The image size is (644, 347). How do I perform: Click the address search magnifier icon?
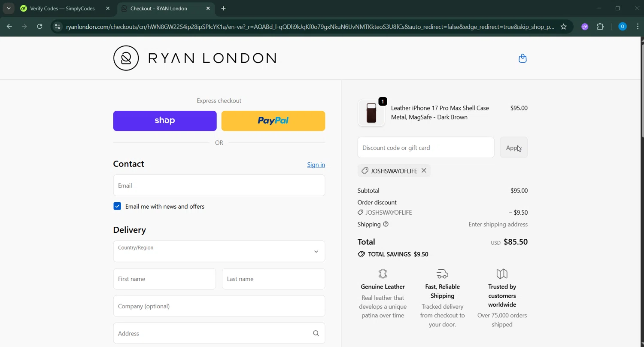316,333
